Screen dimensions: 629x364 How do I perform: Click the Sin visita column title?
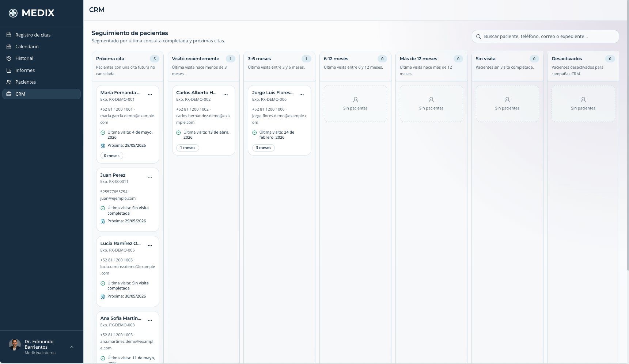485,59
